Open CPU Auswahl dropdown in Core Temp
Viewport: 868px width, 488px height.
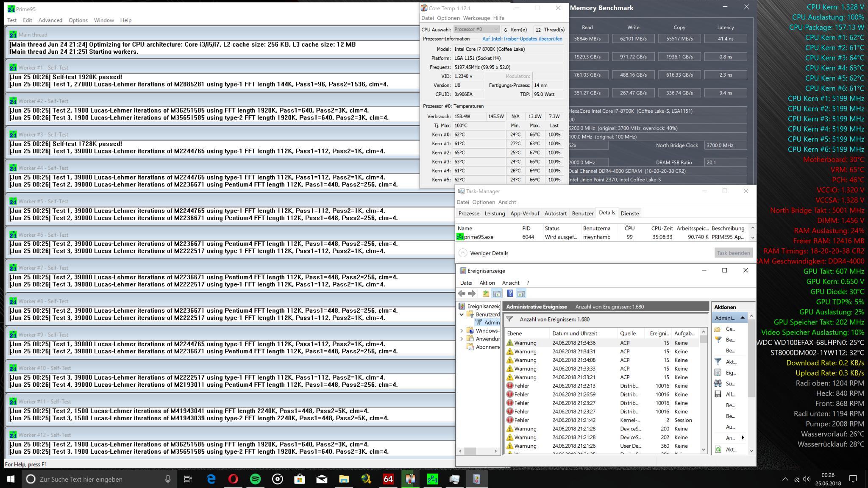coord(477,29)
